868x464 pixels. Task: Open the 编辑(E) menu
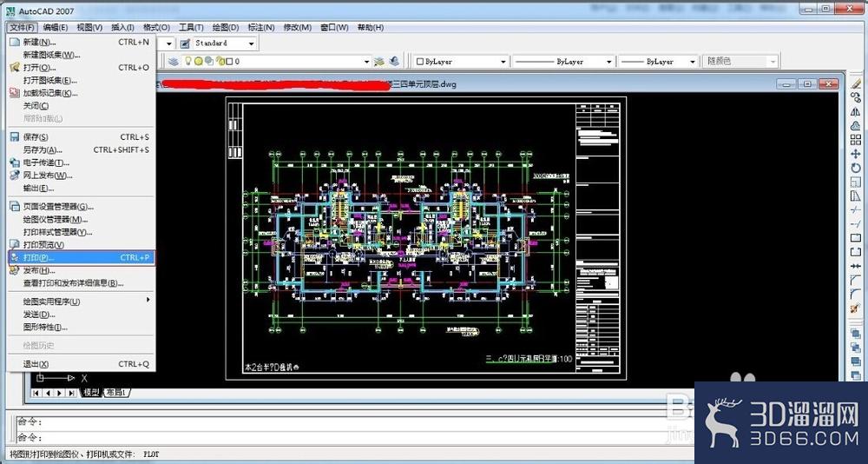point(56,27)
